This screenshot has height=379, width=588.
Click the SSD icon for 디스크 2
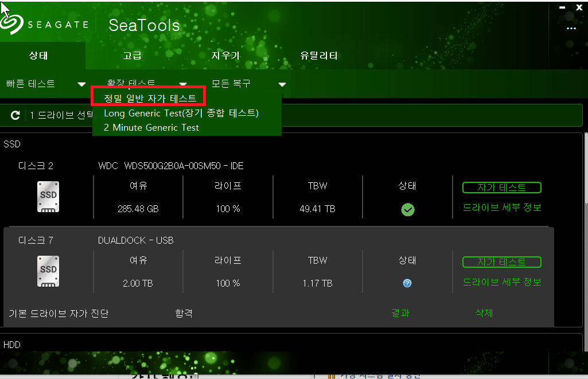coord(48,197)
